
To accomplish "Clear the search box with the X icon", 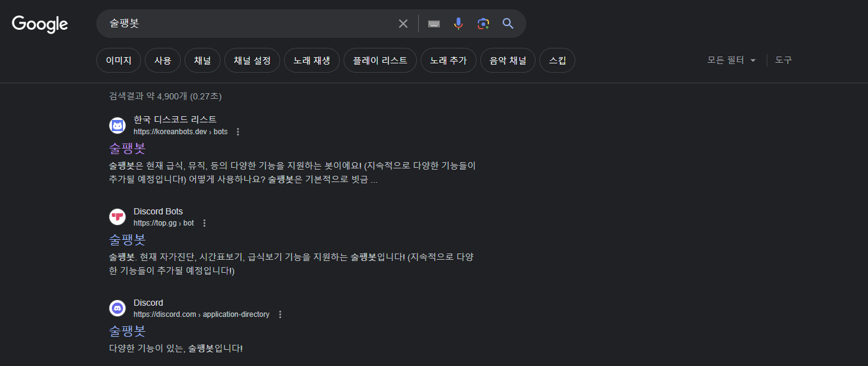I will (403, 24).
